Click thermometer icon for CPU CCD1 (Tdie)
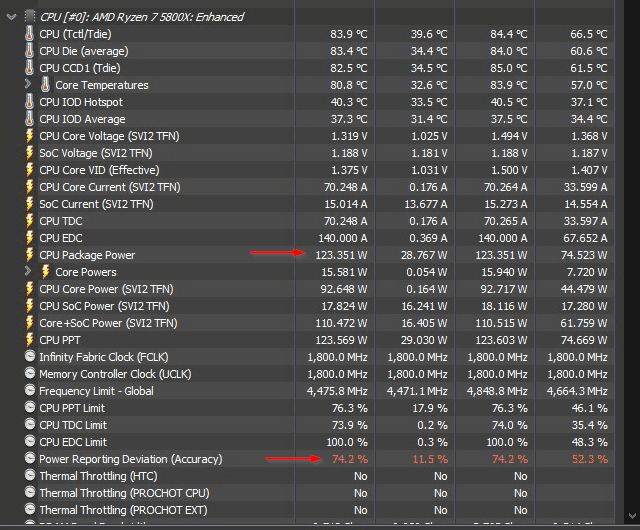 coord(29,68)
